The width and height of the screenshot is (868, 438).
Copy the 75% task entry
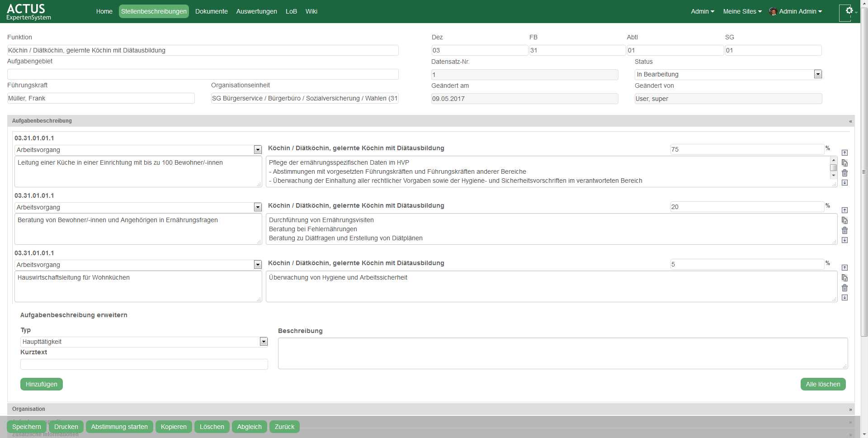(x=844, y=163)
